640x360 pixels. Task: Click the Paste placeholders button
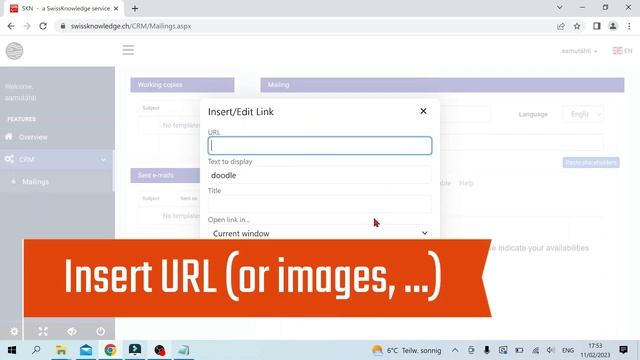coord(591,162)
